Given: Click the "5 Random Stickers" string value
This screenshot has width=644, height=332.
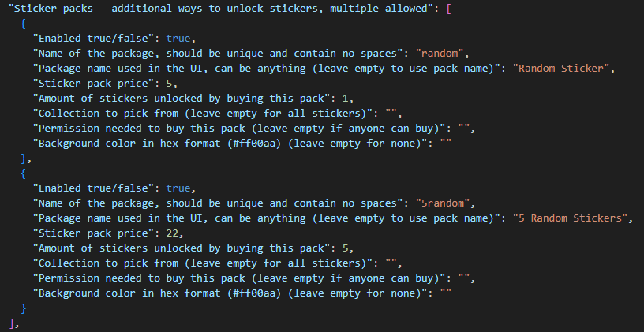Looking at the screenshot, I should [x=570, y=218].
